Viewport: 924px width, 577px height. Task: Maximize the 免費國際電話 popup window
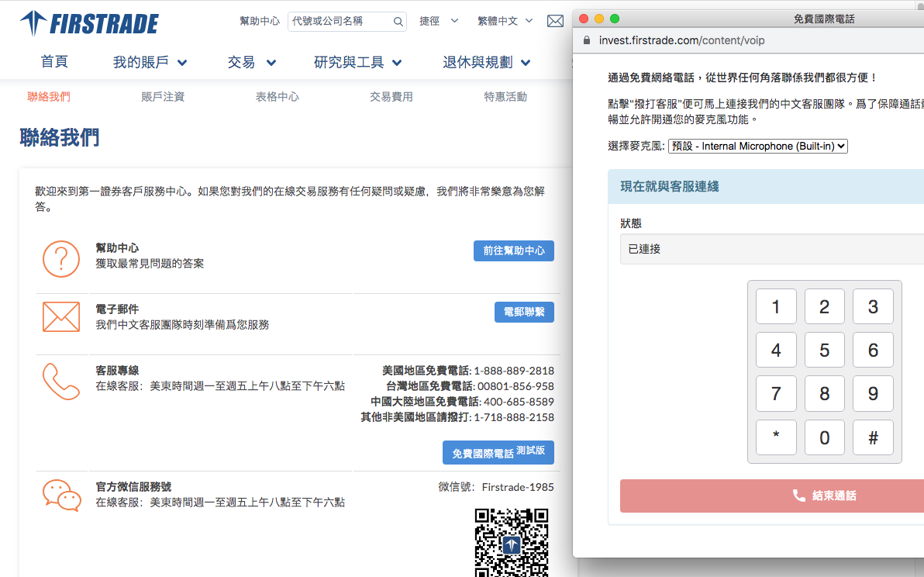[615, 19]
